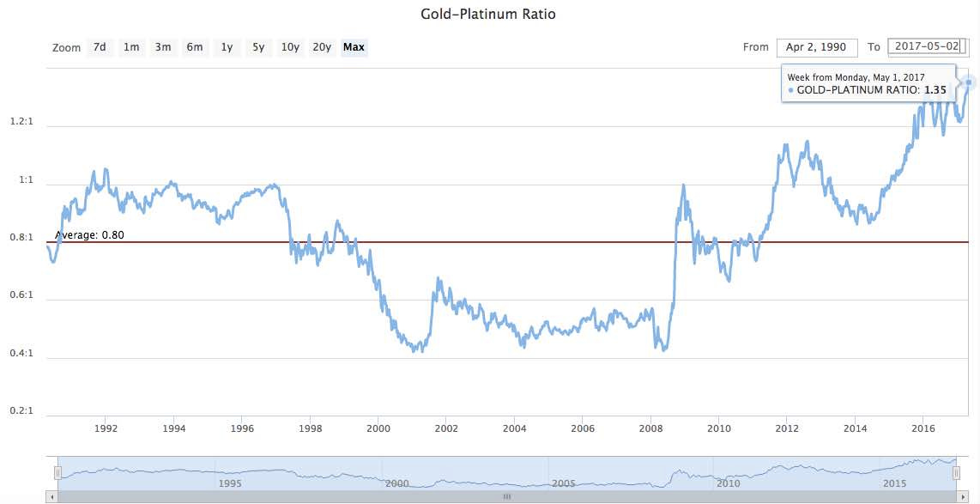Viewport: 980px width, 504px height.
Task: Apply the 3m zoom range
Action: click(x=163, y=47)
